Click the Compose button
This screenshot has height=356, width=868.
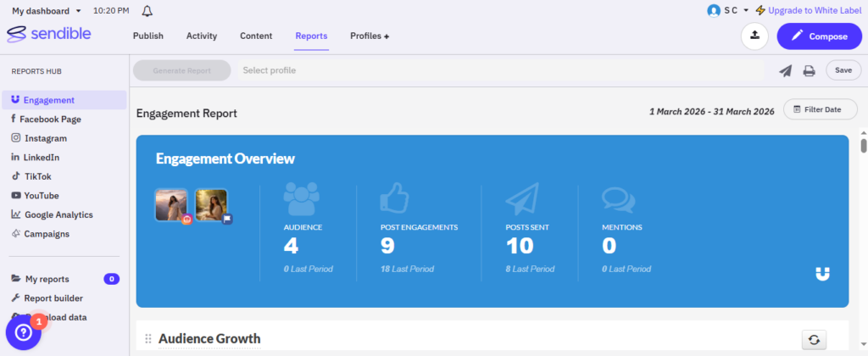(x=820, y=36)
